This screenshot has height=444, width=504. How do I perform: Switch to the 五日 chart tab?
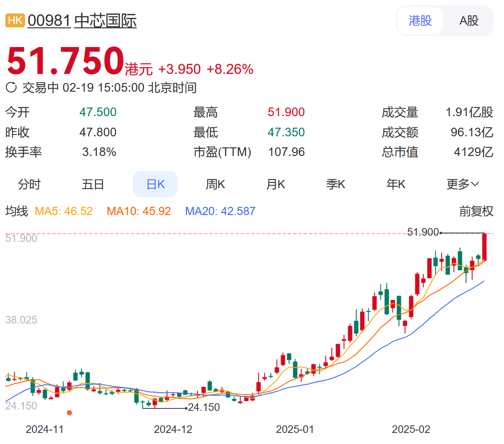pos(93,184)
